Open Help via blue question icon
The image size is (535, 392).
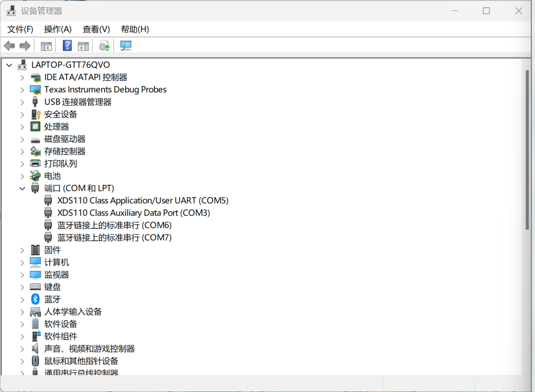(67, 45)
